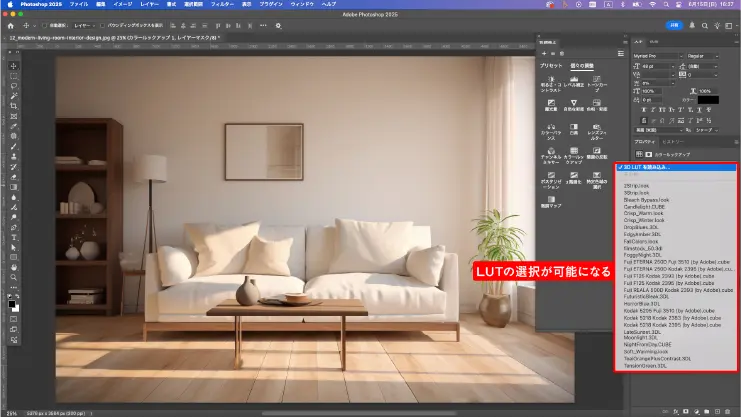Image resolution: width=741 pixels, height=418 pixels.
Task: Select the Clone Stamp tool
Action: point(14,156)
